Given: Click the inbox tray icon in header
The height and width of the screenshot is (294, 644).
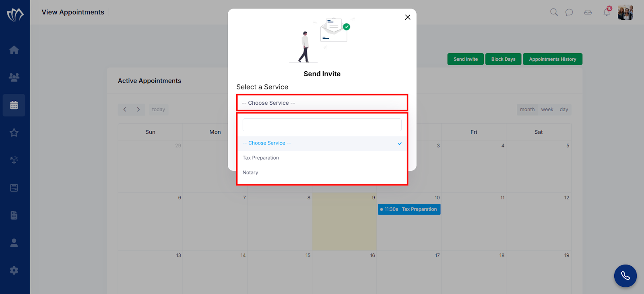Looking at the screenshot, I should point(588,12).
